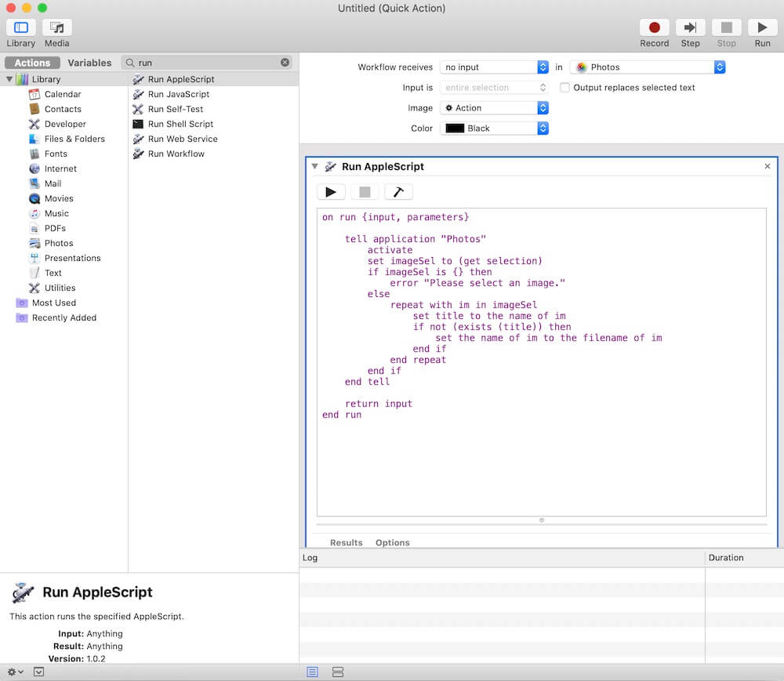Select the Presentations category
The width and height of the screenshot is (784, 681).
72,258
